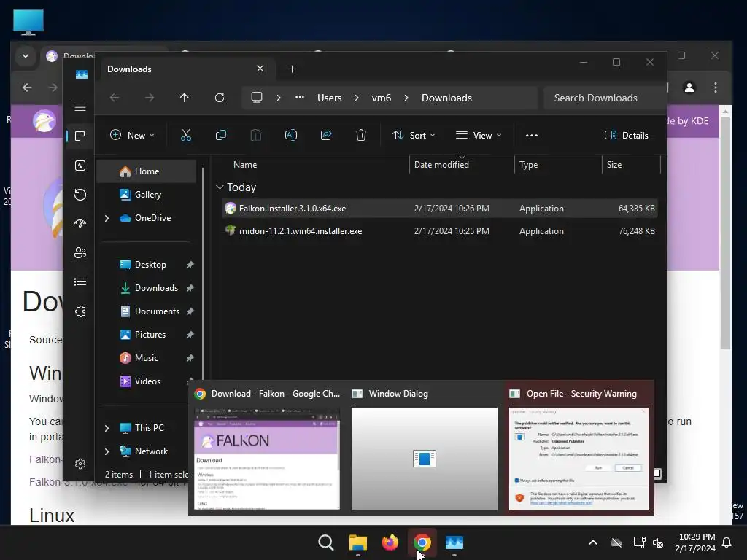Switch to large thumbnails view in status bar

coord(657,474)
